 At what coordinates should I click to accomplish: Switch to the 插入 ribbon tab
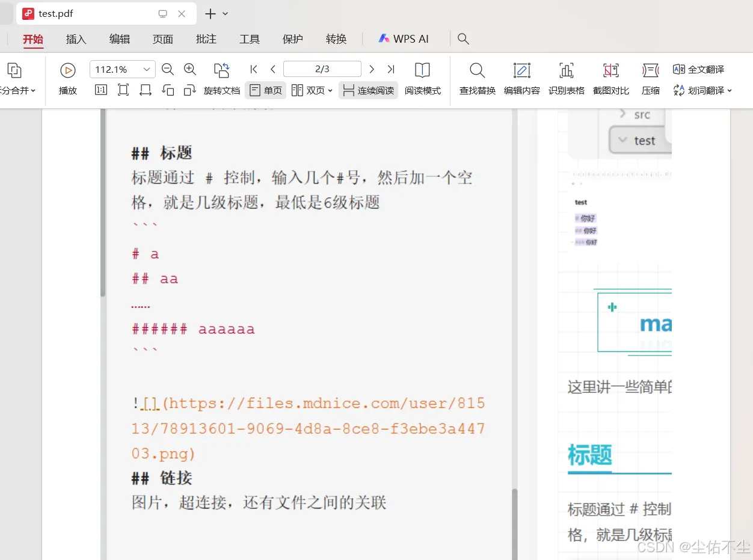76,39
